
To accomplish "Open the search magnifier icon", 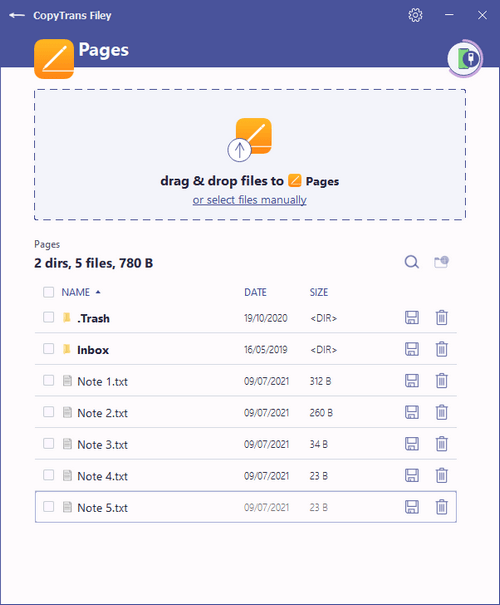I will point(412,262).
